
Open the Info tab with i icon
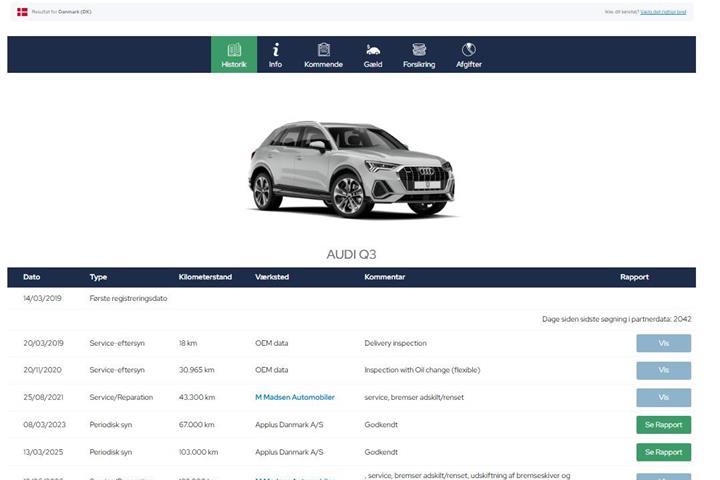(276, 55)
